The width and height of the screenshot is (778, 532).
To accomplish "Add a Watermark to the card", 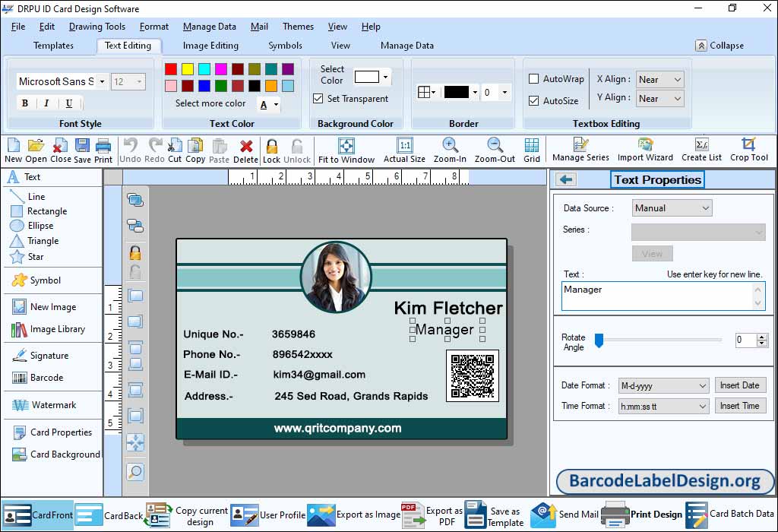I will [x=44, y=405].
